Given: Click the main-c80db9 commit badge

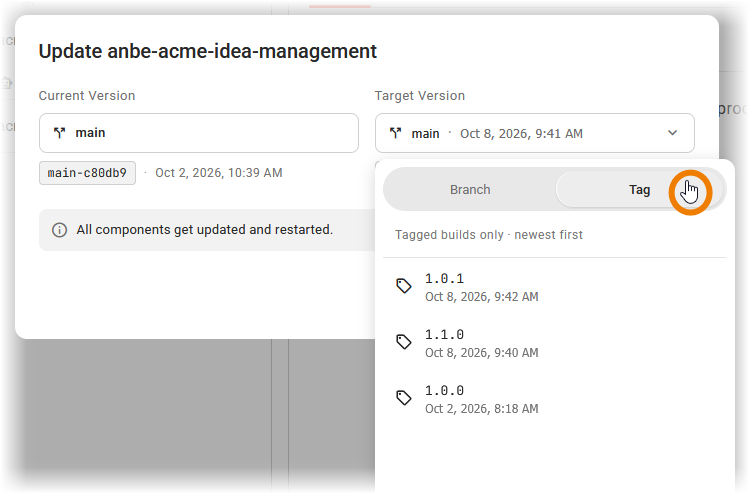Looking at the screenshot, I should tap(87, 173).
